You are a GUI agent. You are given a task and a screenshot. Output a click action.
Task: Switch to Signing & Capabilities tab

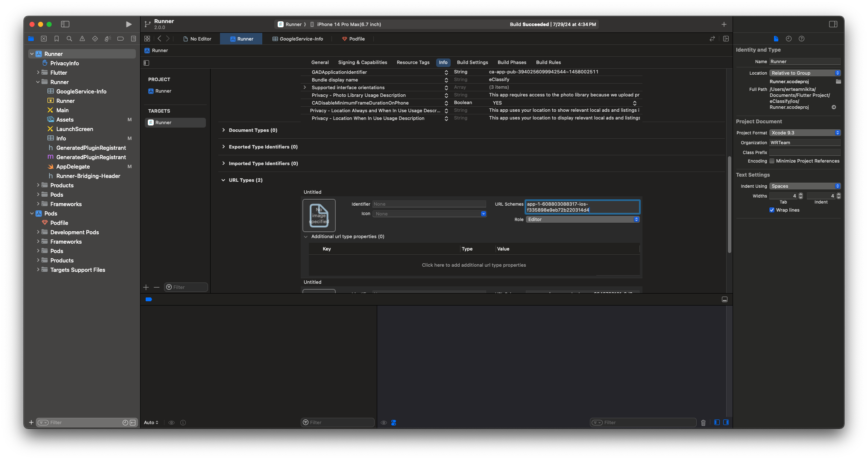pyautogui.click(x=363, y=62)
